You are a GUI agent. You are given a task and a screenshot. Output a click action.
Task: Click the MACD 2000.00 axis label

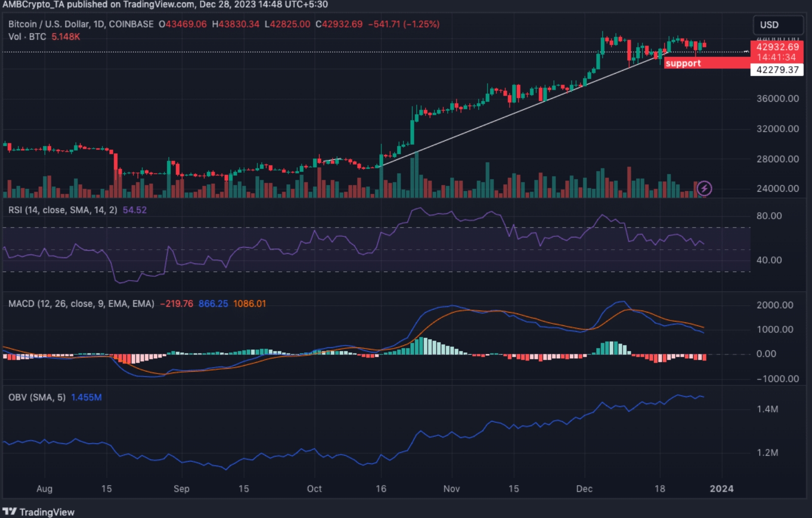coord(775,305)
